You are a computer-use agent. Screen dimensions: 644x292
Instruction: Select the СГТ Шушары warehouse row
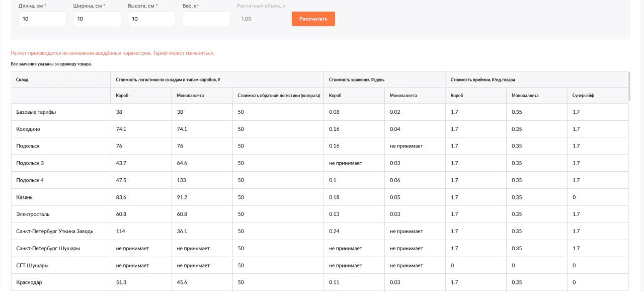[x=32, y=265]
